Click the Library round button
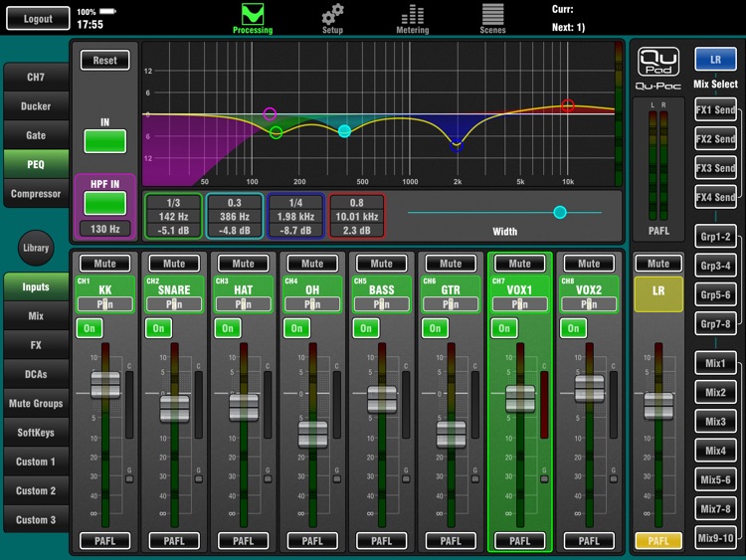The image size is (746, 560). (x=35, y=248)
